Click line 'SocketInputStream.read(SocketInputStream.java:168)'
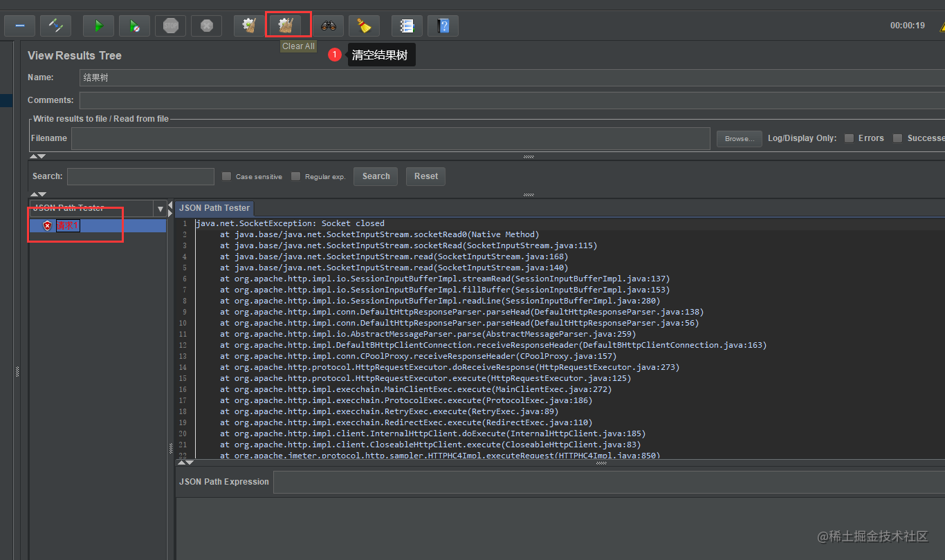Viewport: 945px width, 560px height. click(x=394, y=256)
